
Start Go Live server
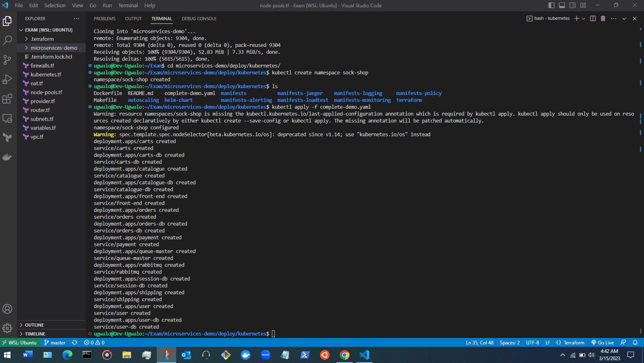point(602,342)
